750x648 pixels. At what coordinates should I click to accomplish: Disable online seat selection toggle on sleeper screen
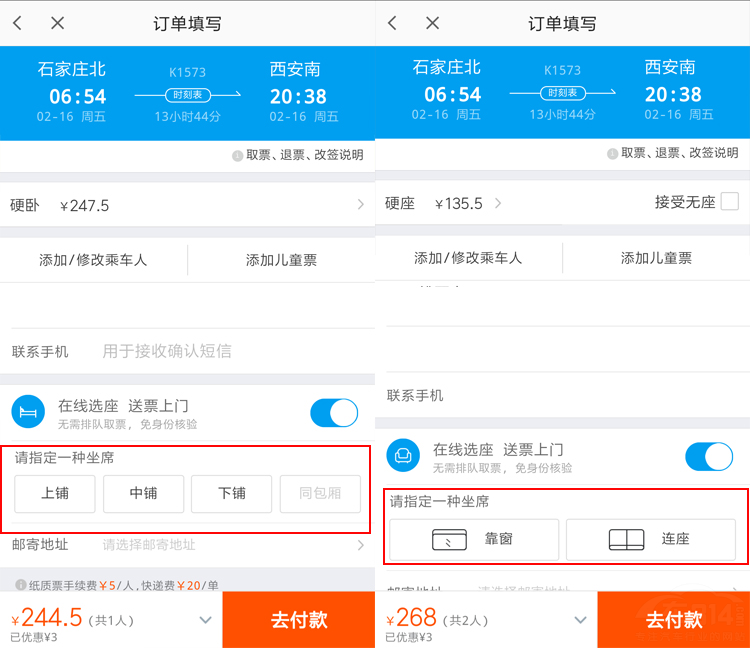pos(334,413)
